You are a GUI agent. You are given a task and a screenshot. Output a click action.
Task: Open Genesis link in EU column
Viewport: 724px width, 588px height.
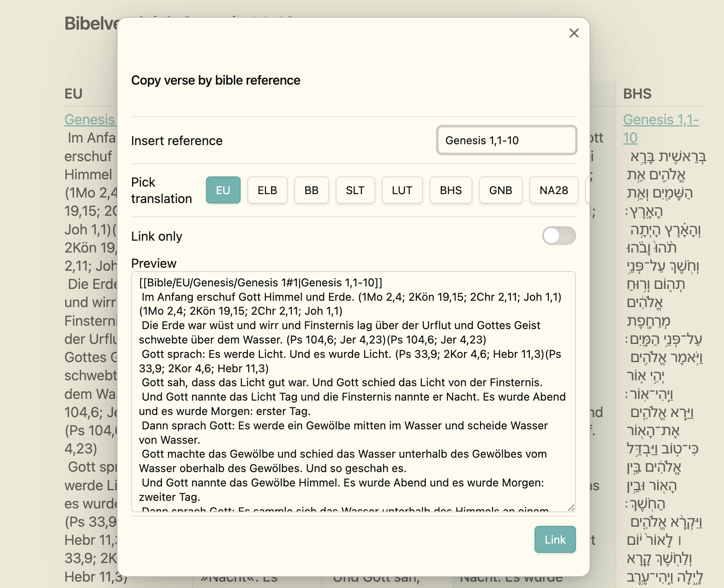90,120
